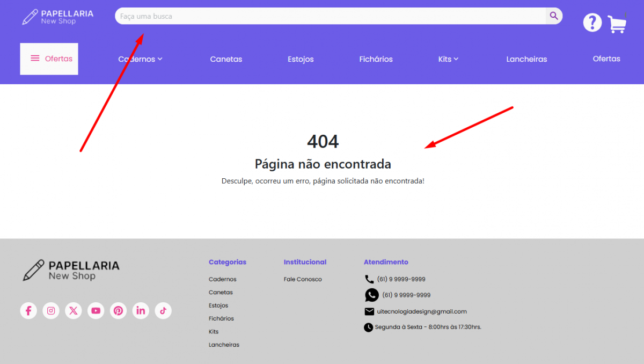Go to Canetas in navigation bar
Screen dimensions: 644x364
226,59
